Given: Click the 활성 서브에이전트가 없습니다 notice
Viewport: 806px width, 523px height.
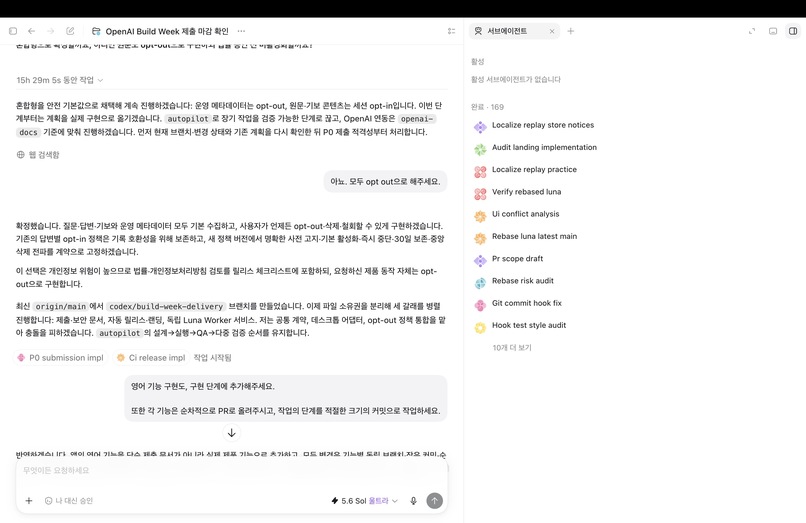Looking at the screenshot, I should click(x=516, y=80).
